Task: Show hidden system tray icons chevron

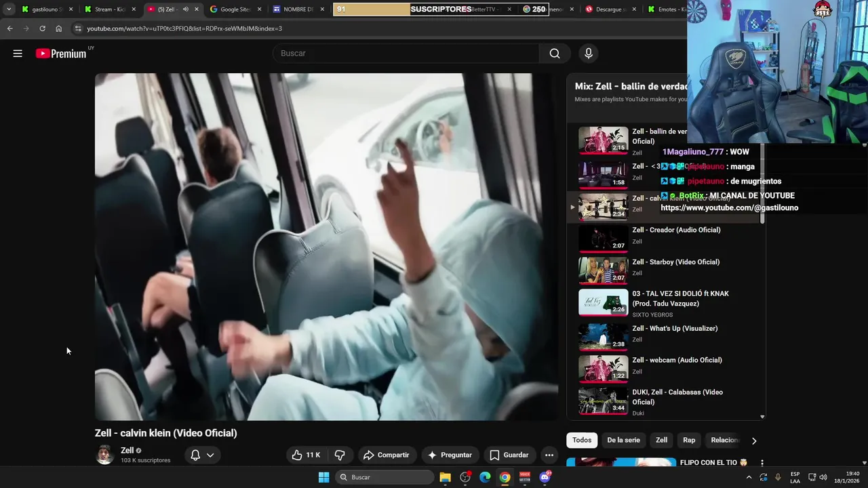Action: tap(749, 477)
